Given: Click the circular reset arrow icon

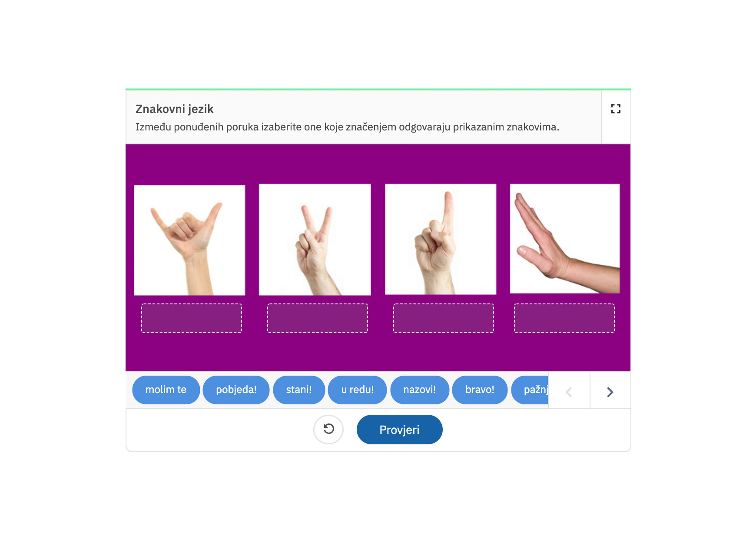Looking at the screenshot, I should coord(328,430).
